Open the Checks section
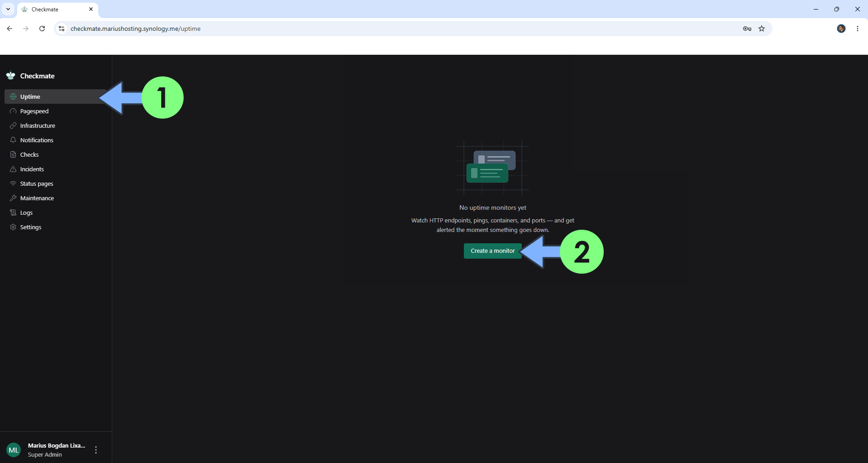 (x=56, y=154)
